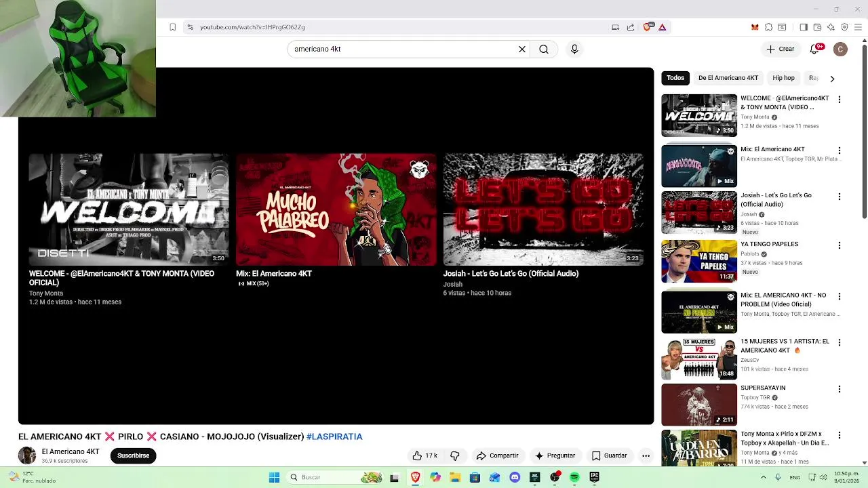This screenshot has width=868, height=488.
Task: Open more actions ellipsis below video
Action: [646, 455]
